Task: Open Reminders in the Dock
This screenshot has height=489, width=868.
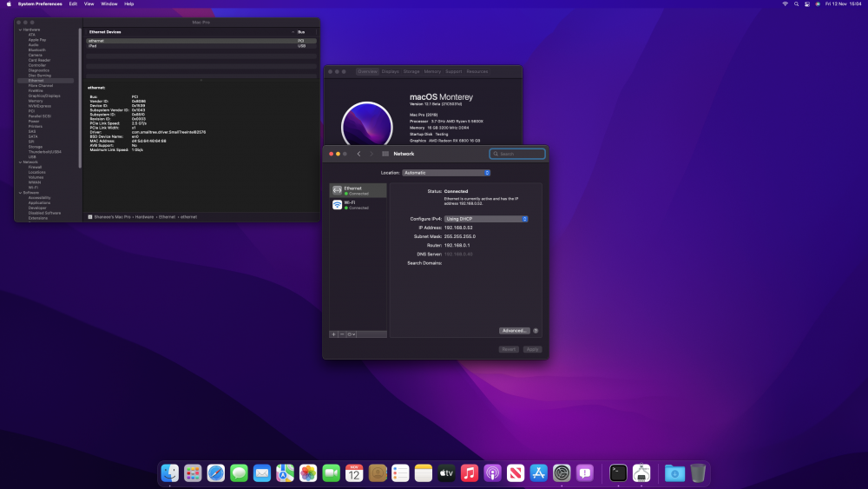Action: 400,473
